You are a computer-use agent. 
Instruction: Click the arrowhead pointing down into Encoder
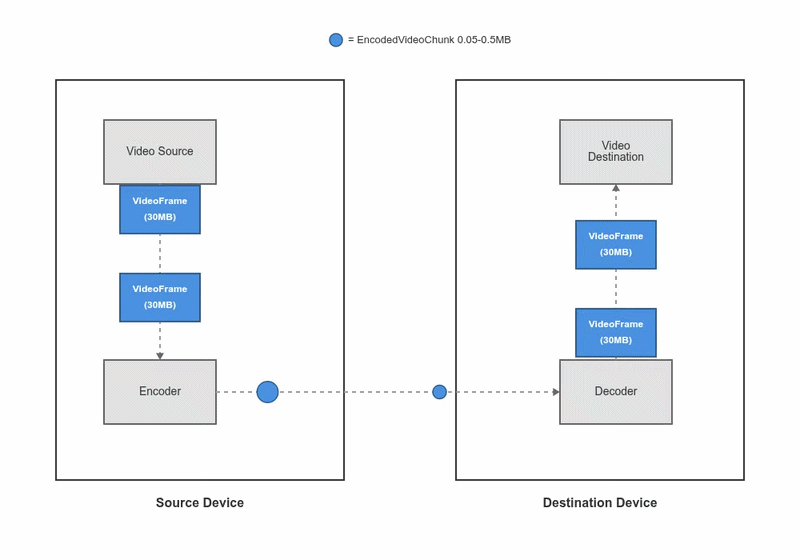point(160,356)
